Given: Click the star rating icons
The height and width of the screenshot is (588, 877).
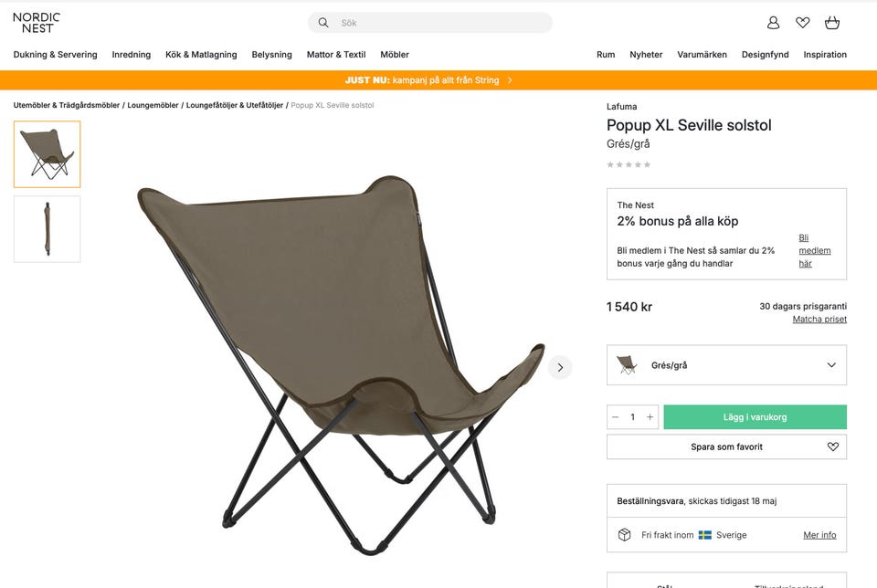Looking at the screenshot, I should (x=629, y=164).
